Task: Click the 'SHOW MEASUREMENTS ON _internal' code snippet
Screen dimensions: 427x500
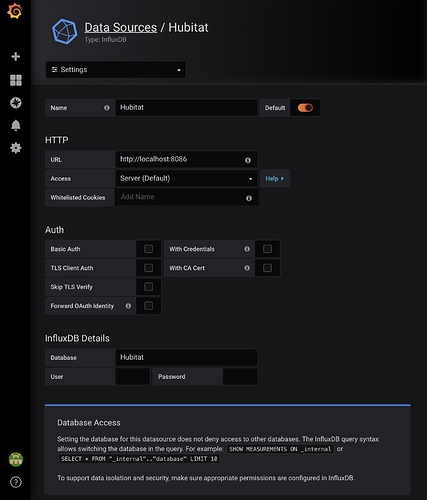Action: click(280, 449)
